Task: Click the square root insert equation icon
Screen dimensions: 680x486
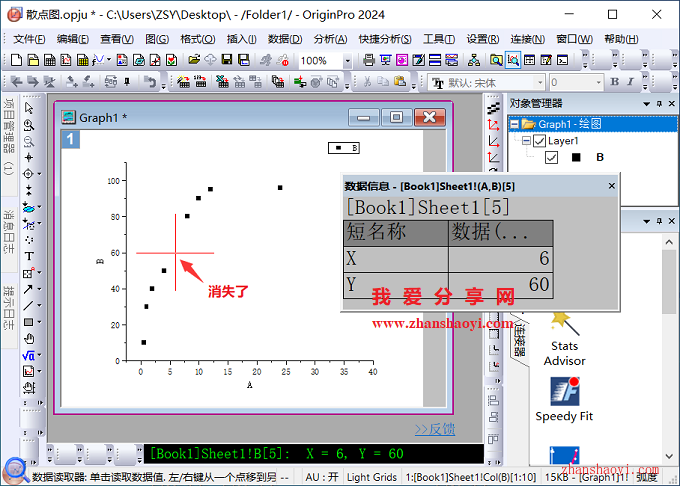Action: point(28,356)
